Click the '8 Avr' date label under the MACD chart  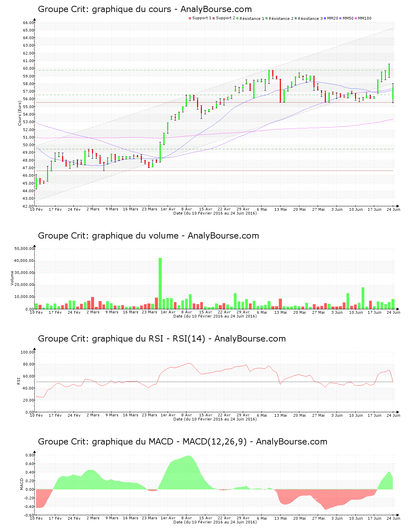187,518
